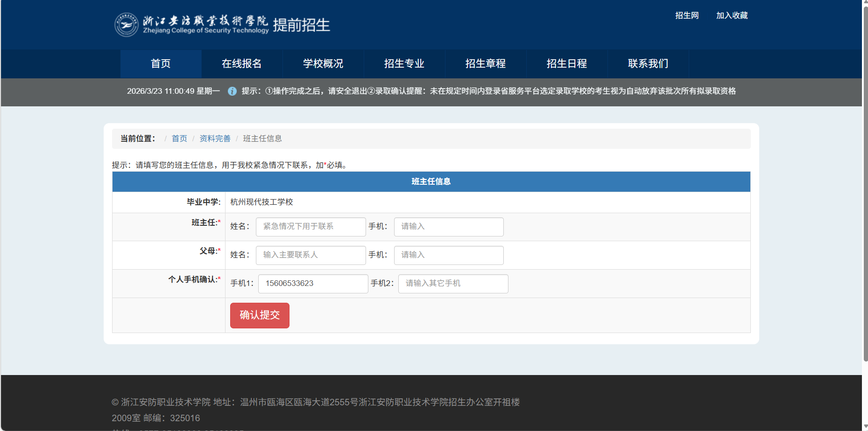Click the 手机1 field with 15606533623
Screen dimensions: 868x431
point(313,284)
